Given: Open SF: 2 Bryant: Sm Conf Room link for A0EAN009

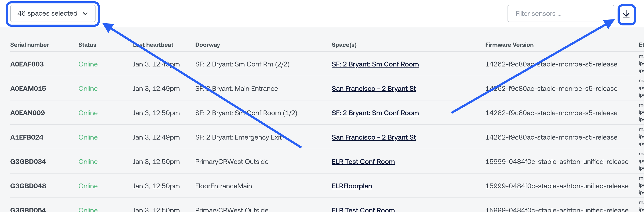Looking at the screenshot, I should [x=375, y=113].
